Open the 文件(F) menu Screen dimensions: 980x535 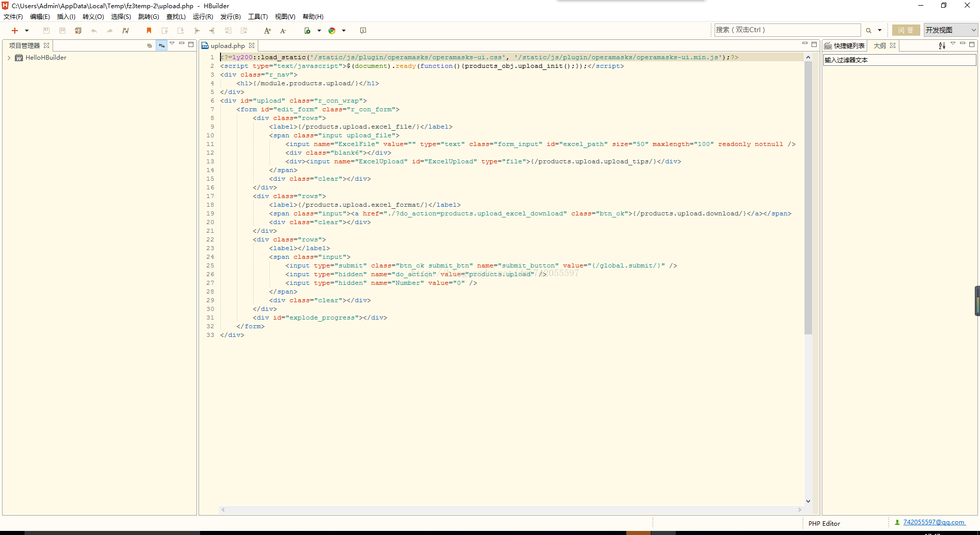pyautogui.click(x=13, y=17)
